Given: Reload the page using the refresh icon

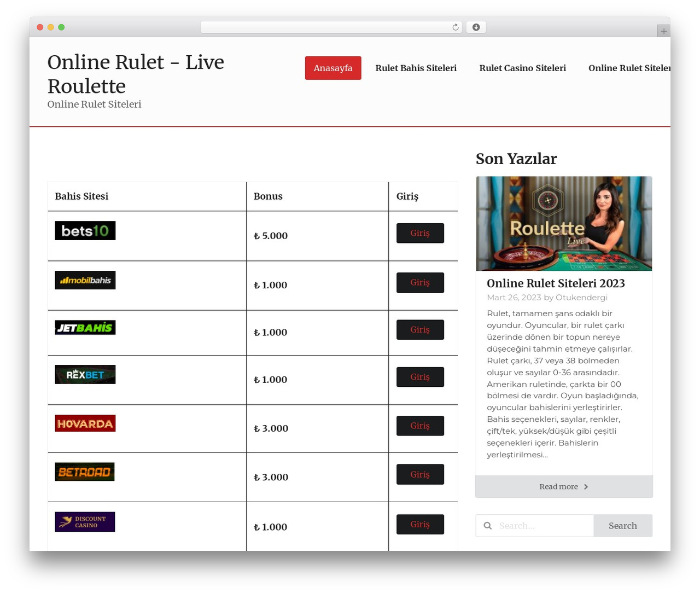Looking at the screenshot, I should pos(455,27).
